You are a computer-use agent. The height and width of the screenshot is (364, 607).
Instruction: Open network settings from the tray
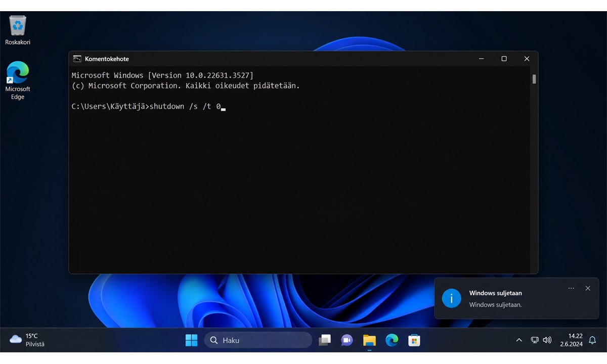(535, 340)
